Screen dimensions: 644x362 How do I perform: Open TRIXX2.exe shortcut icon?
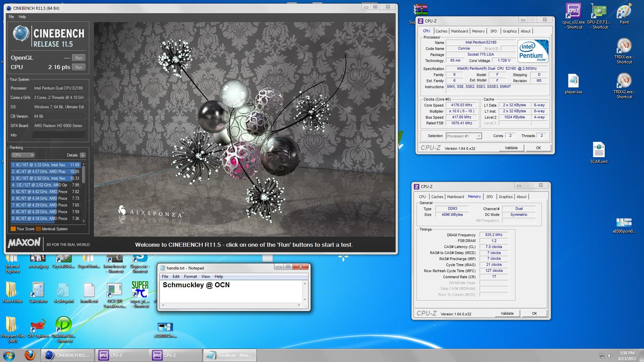click(624, 86)
